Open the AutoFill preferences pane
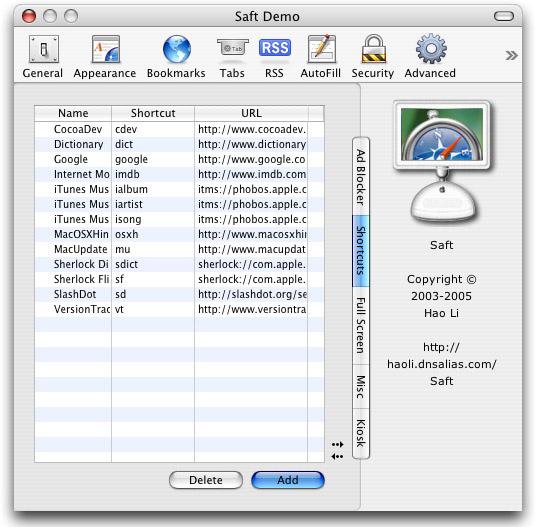This screenshot has width=535, height=527. (x=321, y=57)
